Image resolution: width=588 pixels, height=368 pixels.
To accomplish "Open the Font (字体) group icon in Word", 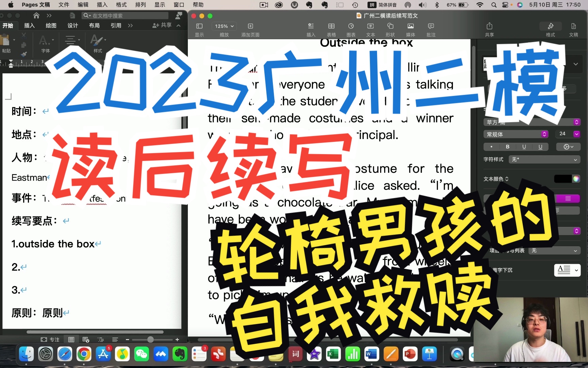I will [44, 40].
